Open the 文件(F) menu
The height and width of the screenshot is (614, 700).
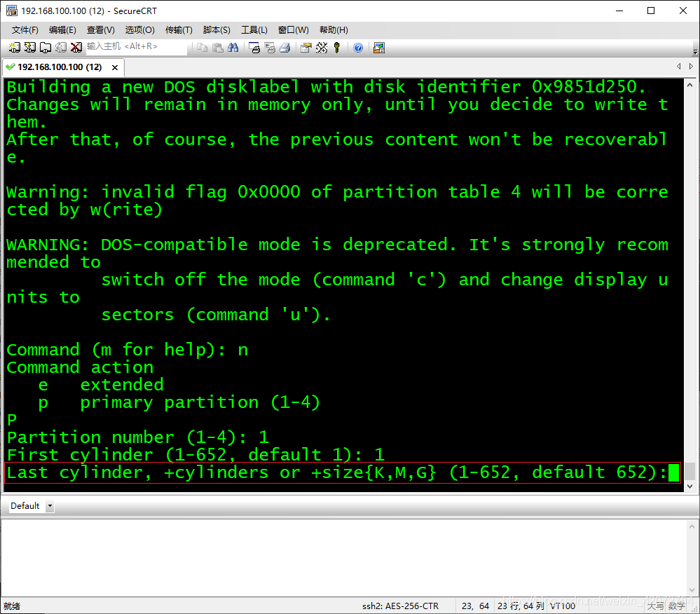coord(25,30)
